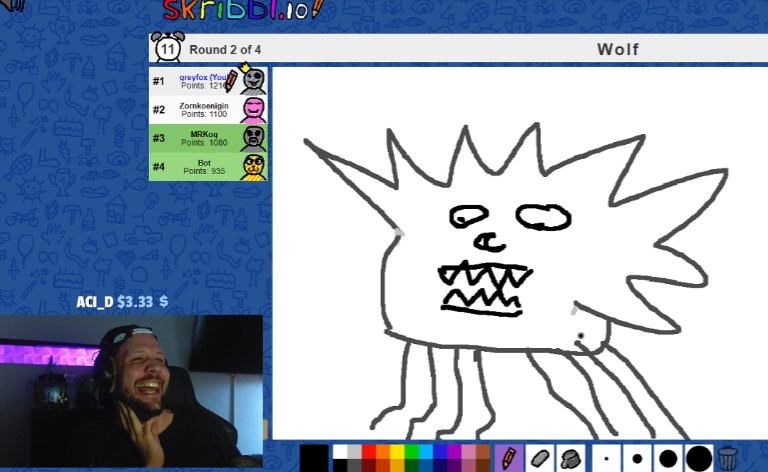The image size is (768, 472).
Task: Choose the second smallest brush size
Action: coord(637,458)
